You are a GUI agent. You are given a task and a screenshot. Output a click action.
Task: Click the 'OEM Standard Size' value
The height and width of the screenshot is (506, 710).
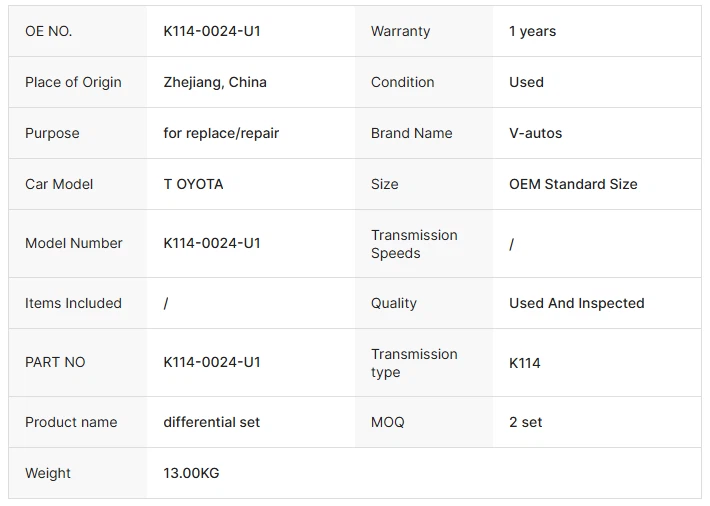point(573,184)
